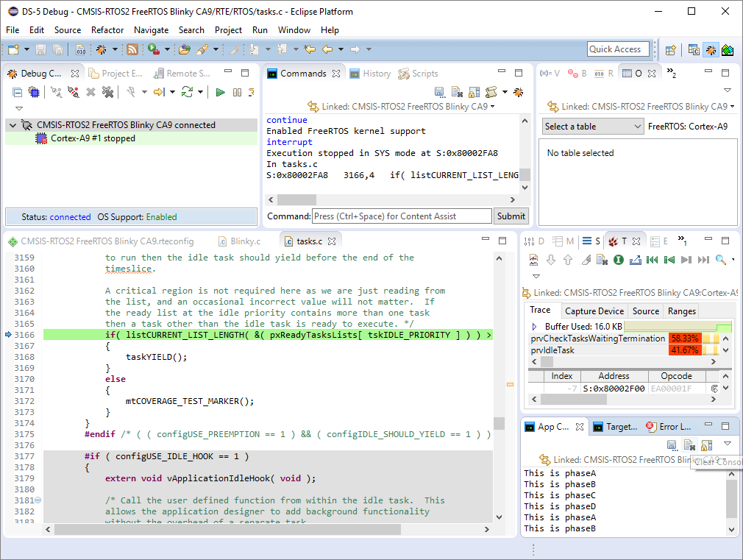743x560 pixels.
Task: Switch to the Capture Device tab
Action: (594, 311)
